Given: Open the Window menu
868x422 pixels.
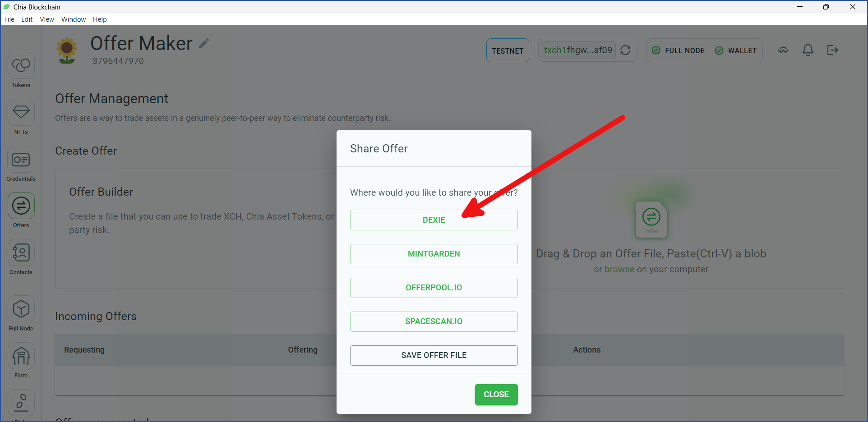Looking at the screenshot, I should coord(74,19).
